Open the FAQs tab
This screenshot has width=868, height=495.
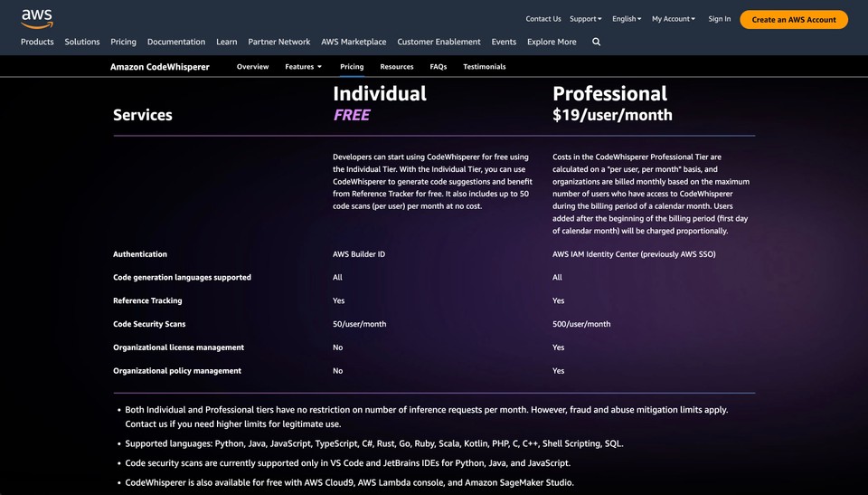click(438, 67)
